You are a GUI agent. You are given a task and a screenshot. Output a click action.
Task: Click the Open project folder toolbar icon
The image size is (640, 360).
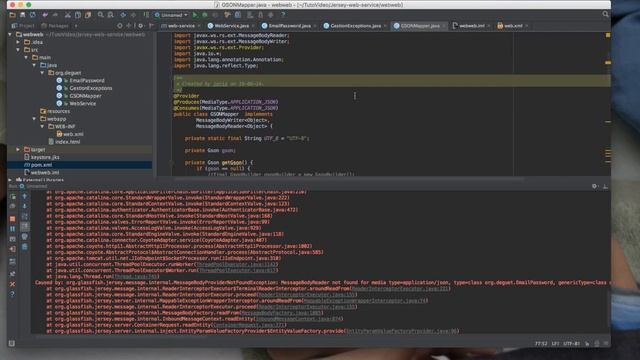[12, 15]
